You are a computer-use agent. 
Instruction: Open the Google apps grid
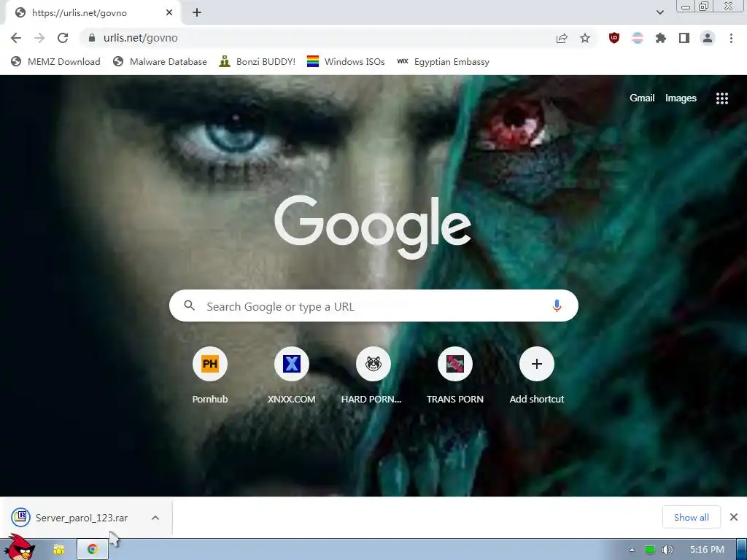pos(721,98)
